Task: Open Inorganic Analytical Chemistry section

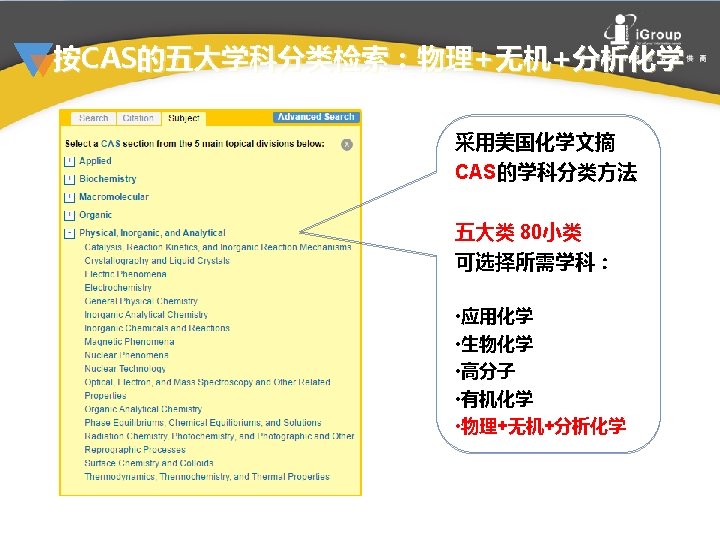Action: (146, 315)
